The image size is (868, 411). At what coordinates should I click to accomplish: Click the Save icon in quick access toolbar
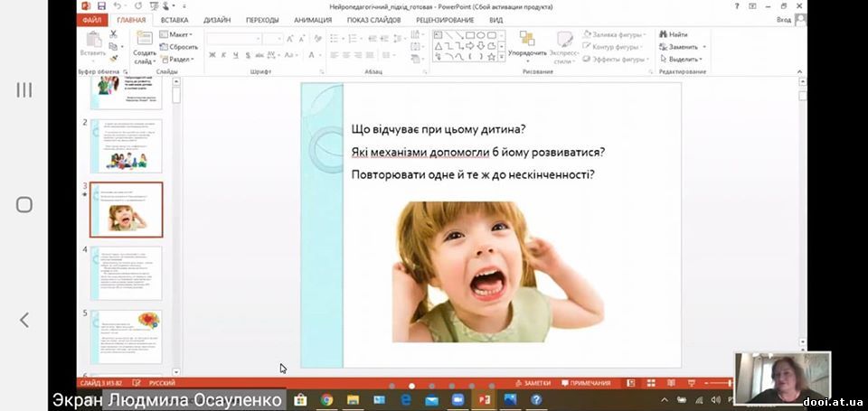(101, 5)
